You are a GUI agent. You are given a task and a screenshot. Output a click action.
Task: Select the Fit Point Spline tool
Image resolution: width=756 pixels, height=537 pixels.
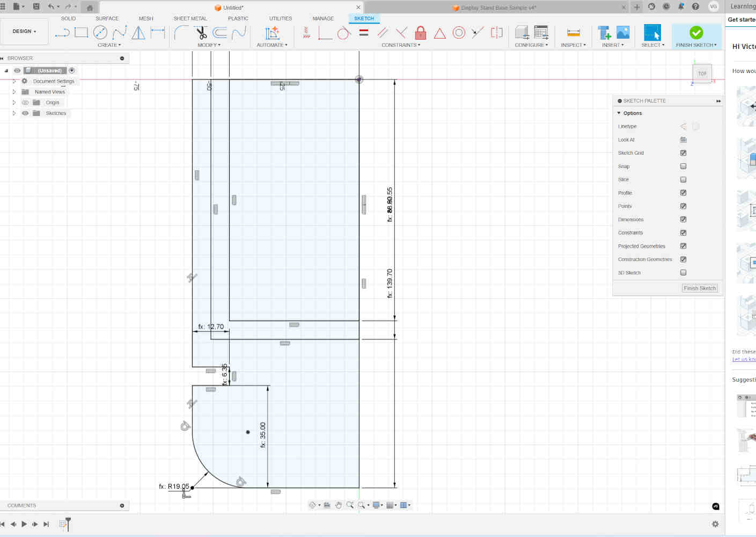pos(119,33)
